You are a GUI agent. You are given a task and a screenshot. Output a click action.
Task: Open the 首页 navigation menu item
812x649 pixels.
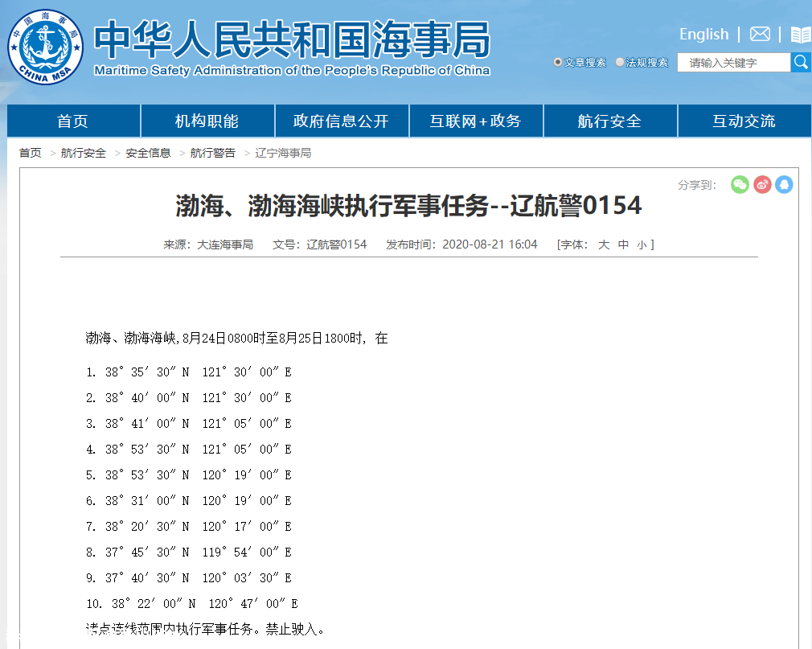pos(73,121)
